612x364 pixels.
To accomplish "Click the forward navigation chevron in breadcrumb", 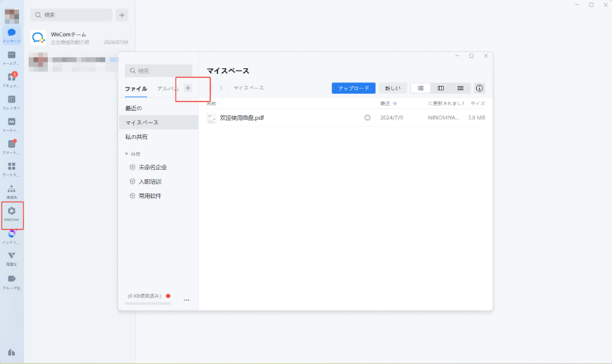I will (221, 88).
